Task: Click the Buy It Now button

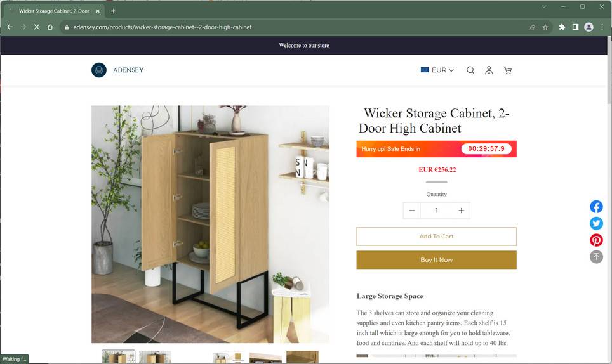Action: point(436,260)
